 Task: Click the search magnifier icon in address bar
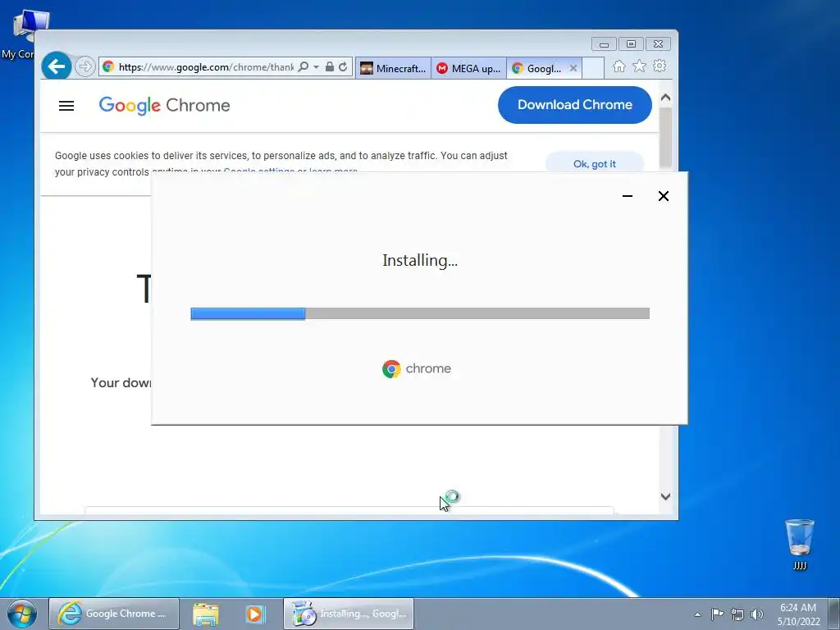(x=304, y=66)
